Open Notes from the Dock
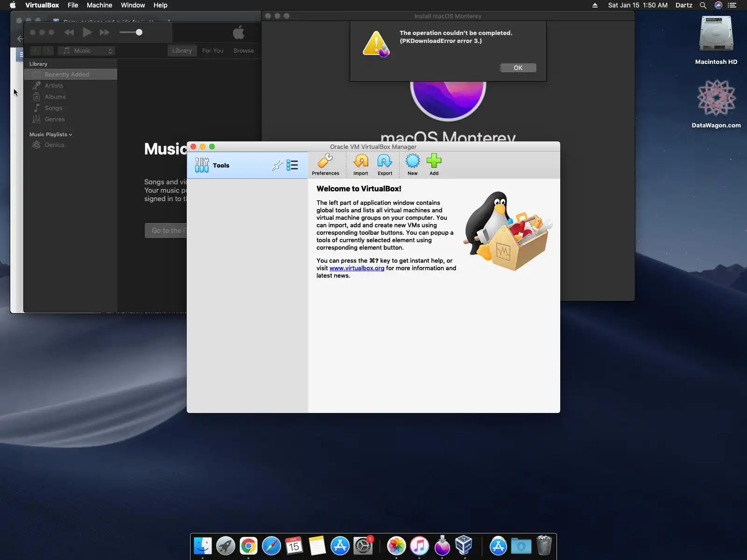The image size is (747, 560). pyautogui.click(x=317, y=546)
